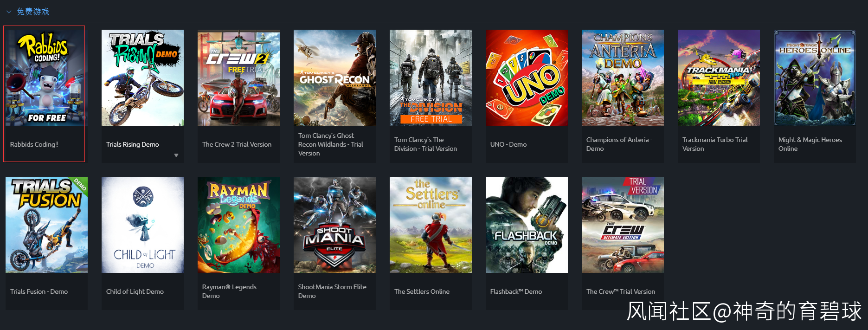The height and width of the screenshot is (330, 868).
Task: Click The Crew™ Trial Version title text
Action: pyautogui.click(x=621, y=291)
